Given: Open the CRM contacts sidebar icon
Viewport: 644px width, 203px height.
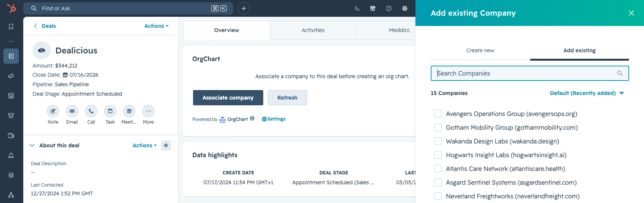Looking at the screenshot, I should 11,56.
